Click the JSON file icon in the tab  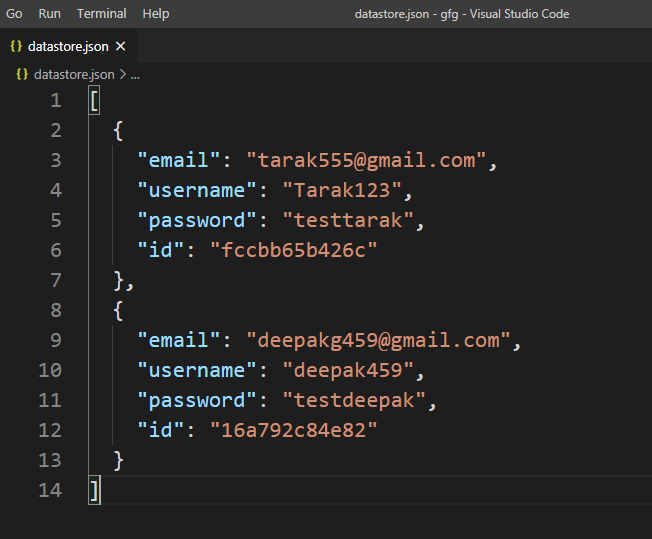[x=16, y=47]
